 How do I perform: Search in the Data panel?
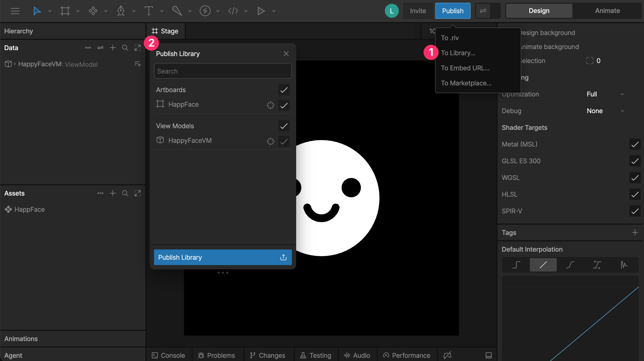tap(125, 48)
